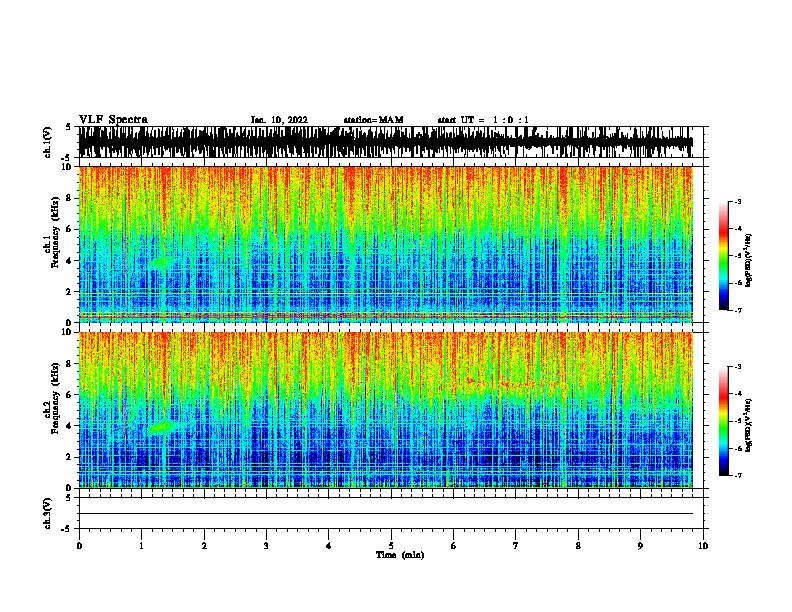
Task: Click time axis tick label "1"
Action: (141, 546)
